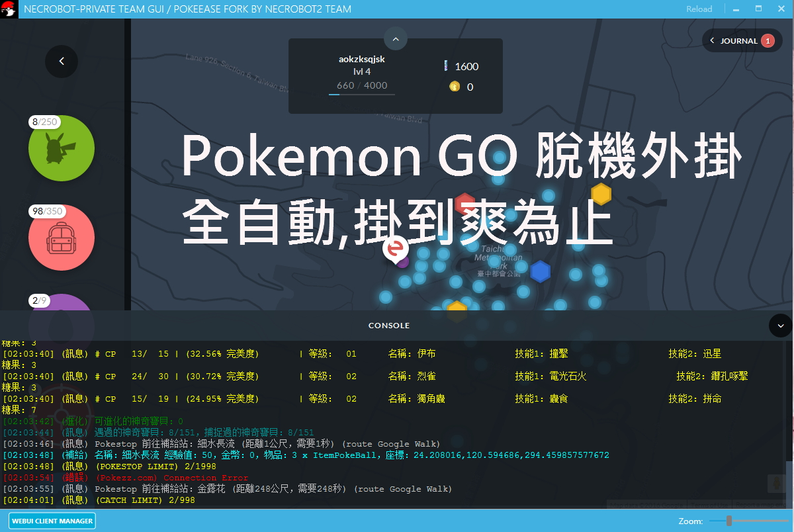Viewport: 794px width, 532px height.
Task: Click the 1600 stardust value
Action: click(x=466, y=66)
